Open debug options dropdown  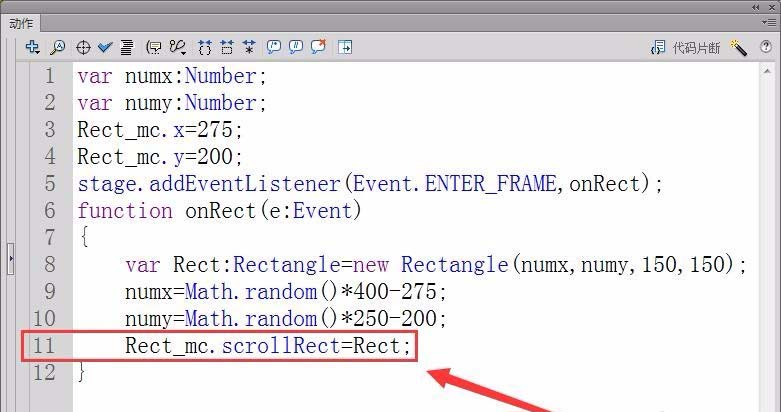click(177, 47)
